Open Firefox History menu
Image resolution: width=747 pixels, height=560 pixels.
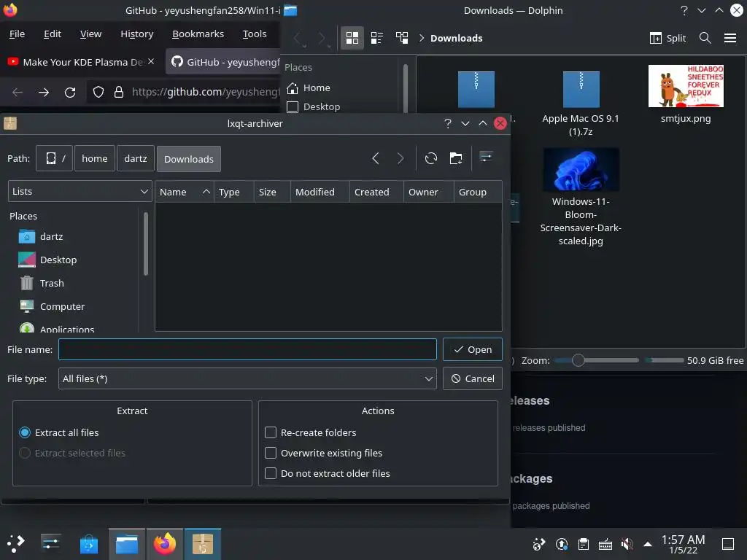point(136,34)
